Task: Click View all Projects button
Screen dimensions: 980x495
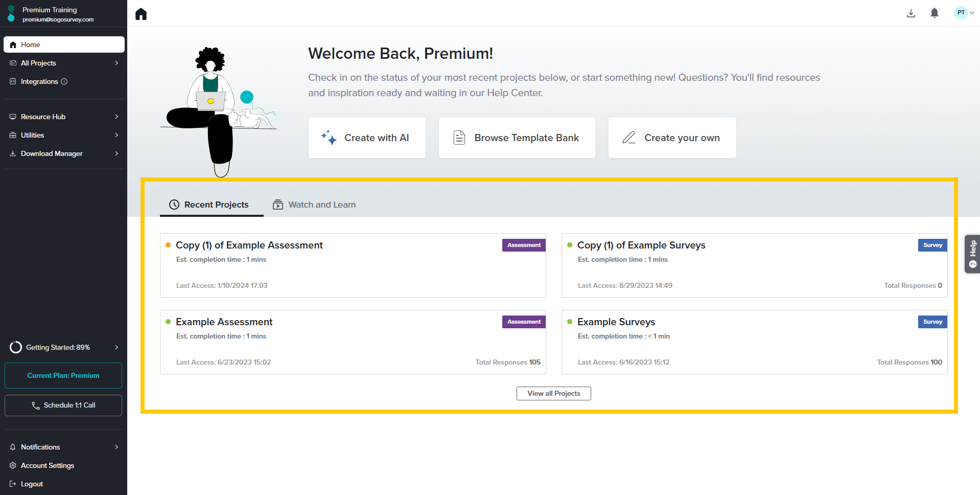Action: pos(553,394)
